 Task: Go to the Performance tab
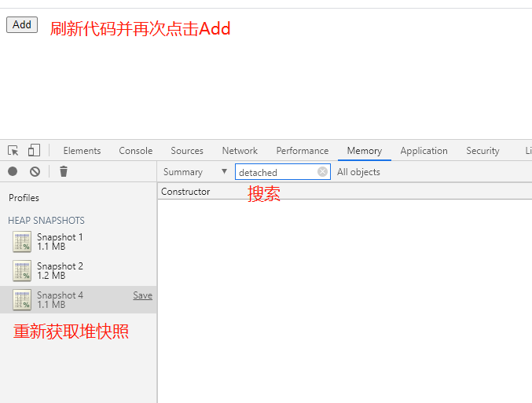point(303,151)
